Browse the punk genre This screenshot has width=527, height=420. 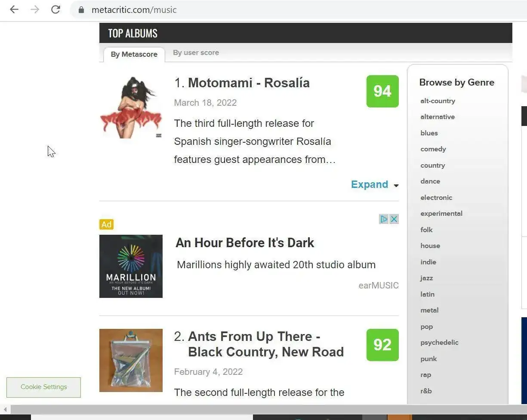[428, 359]
